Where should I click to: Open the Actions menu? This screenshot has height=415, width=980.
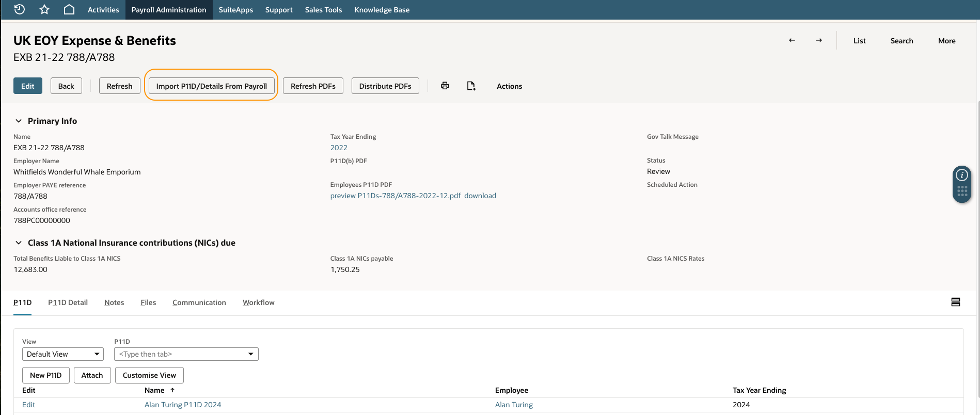(509, 86)
